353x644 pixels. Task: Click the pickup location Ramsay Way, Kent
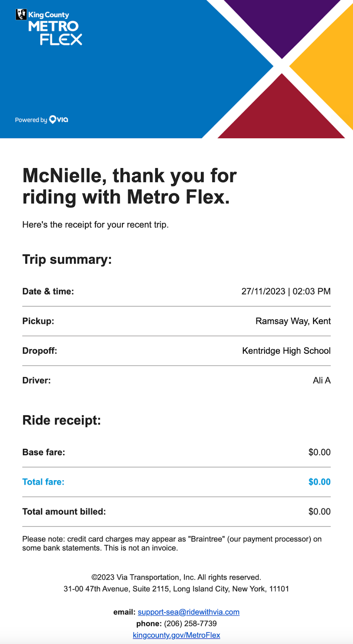(x=293, y=321)
